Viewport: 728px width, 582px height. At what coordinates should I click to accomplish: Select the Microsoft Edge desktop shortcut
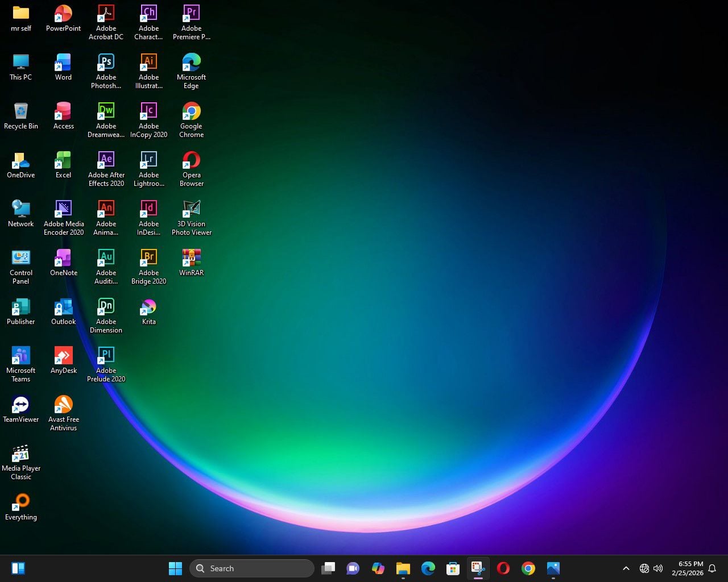tap(191, 71)
